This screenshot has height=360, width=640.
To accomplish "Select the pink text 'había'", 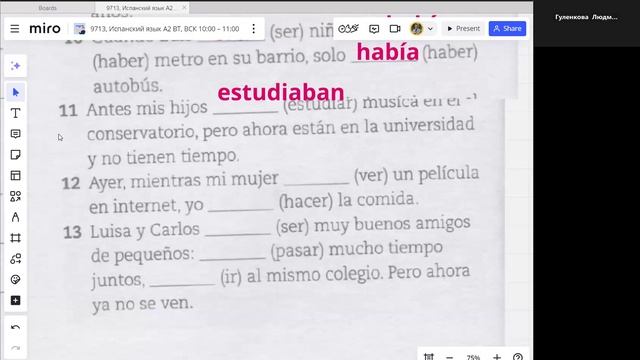I will (x=387, y=52).
